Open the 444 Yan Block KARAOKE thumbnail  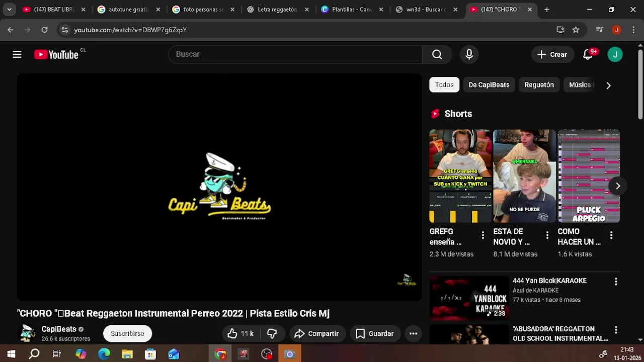(x=469, y=298)
